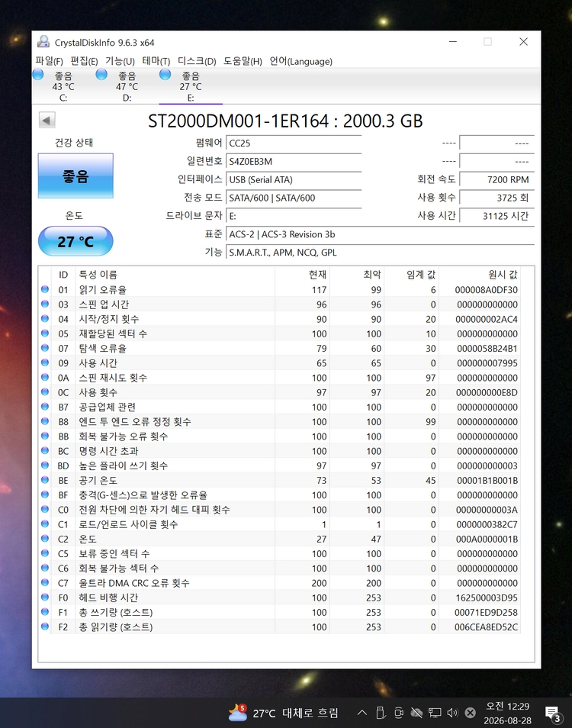Click the 인터페이스 field USB (Serial ATA)
572x728 pixels.
[294, 179]
